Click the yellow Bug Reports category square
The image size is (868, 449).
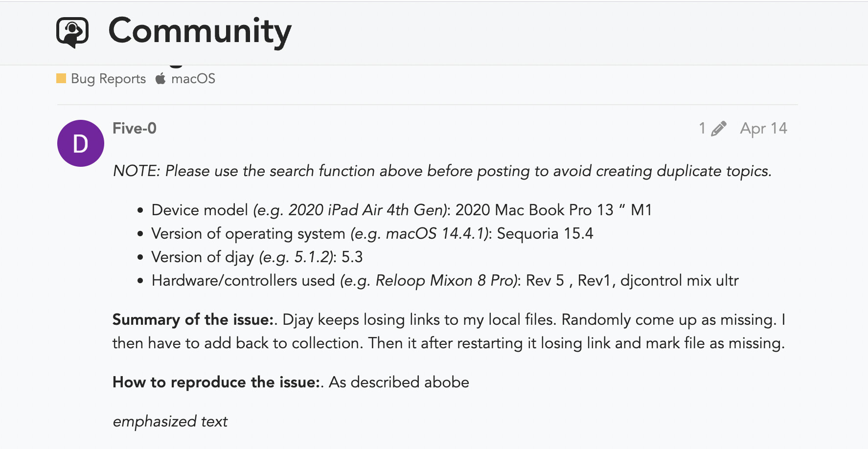(61, 78)
